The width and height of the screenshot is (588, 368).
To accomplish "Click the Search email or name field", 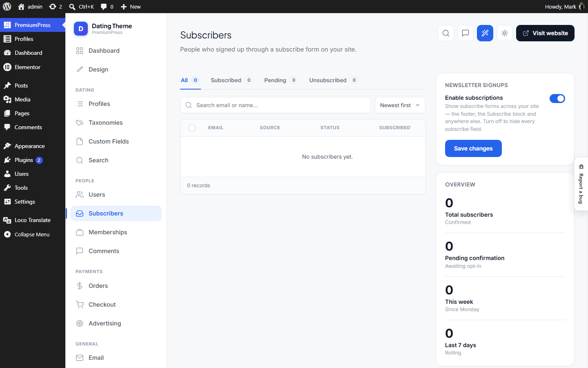I will 276,105.
